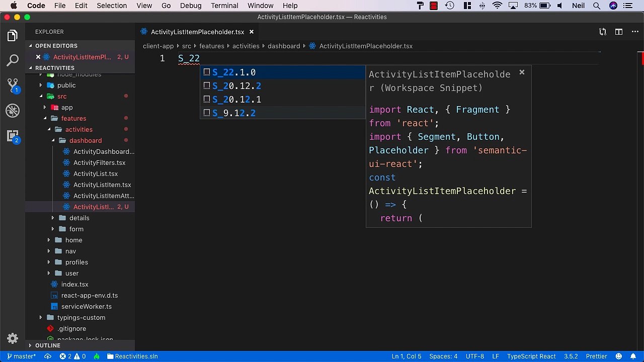The height and width of the screenshot is (362, 644).
Task: Open the Selection menu
Action: pos(112,6)
